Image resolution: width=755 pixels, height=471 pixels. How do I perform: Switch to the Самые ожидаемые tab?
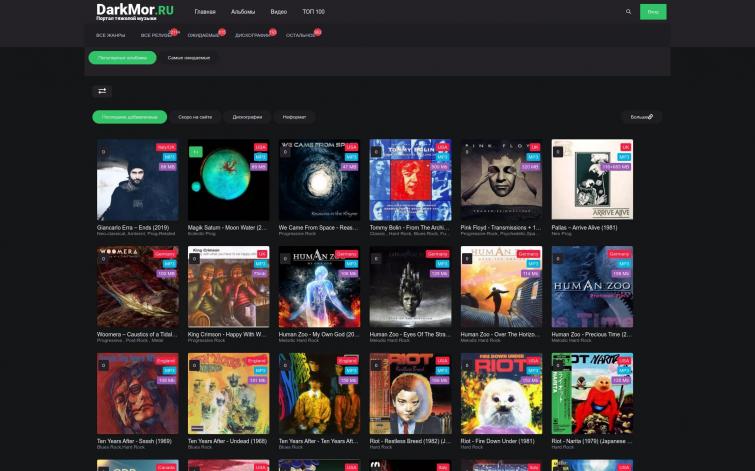pos(189,58)
